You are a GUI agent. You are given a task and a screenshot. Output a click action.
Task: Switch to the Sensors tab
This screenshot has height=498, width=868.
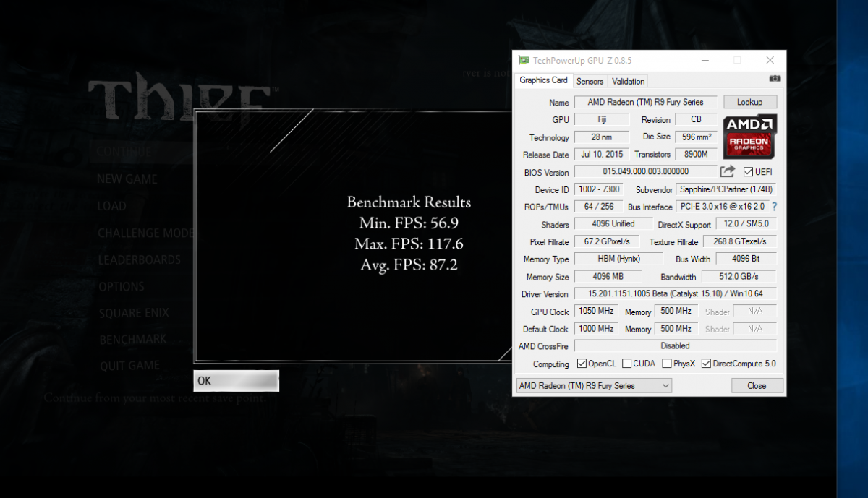click(x=590, y=81)
